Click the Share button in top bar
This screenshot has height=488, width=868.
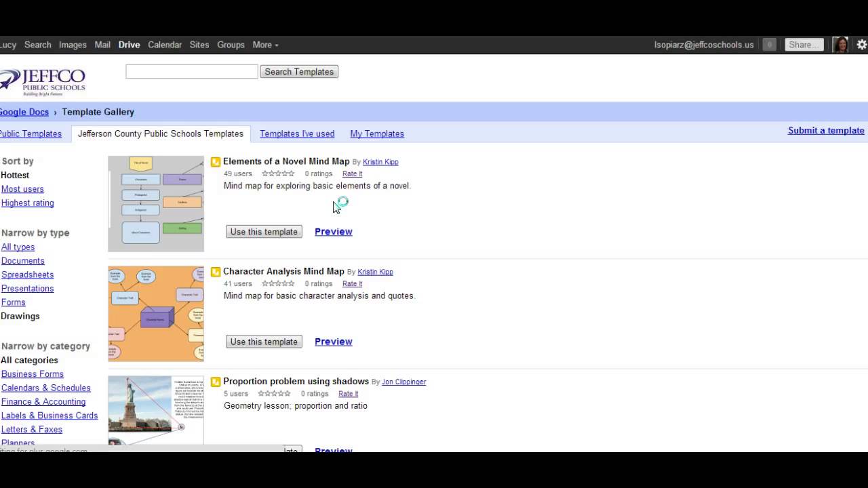coord(804,45)
